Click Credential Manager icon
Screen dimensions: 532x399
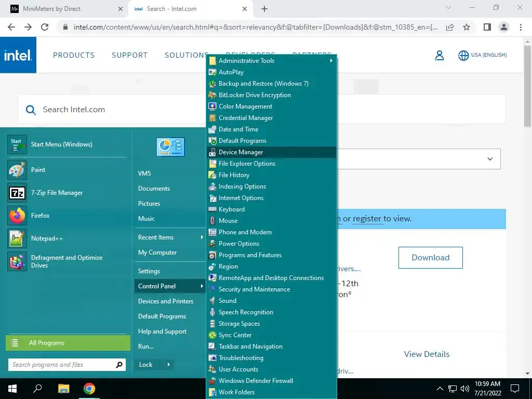tap(212, 118)
